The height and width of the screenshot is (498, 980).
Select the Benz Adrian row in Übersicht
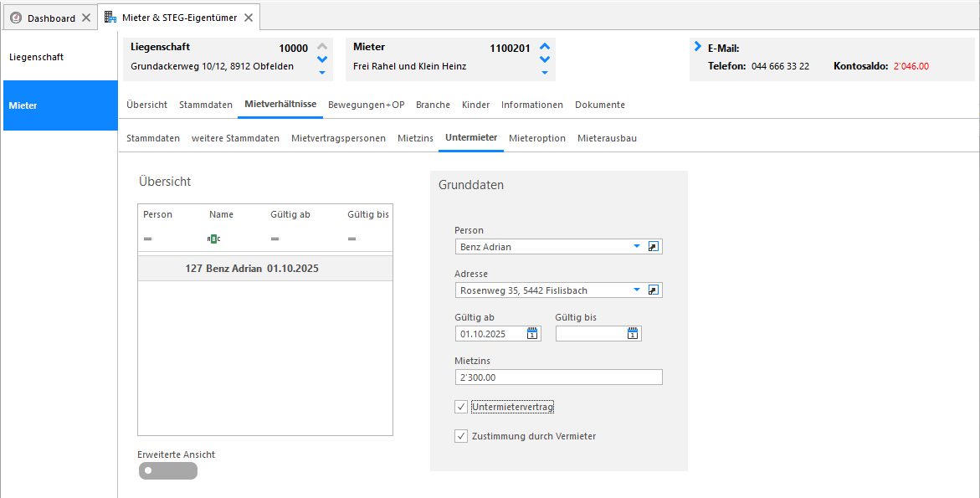(x=265, y=269)
